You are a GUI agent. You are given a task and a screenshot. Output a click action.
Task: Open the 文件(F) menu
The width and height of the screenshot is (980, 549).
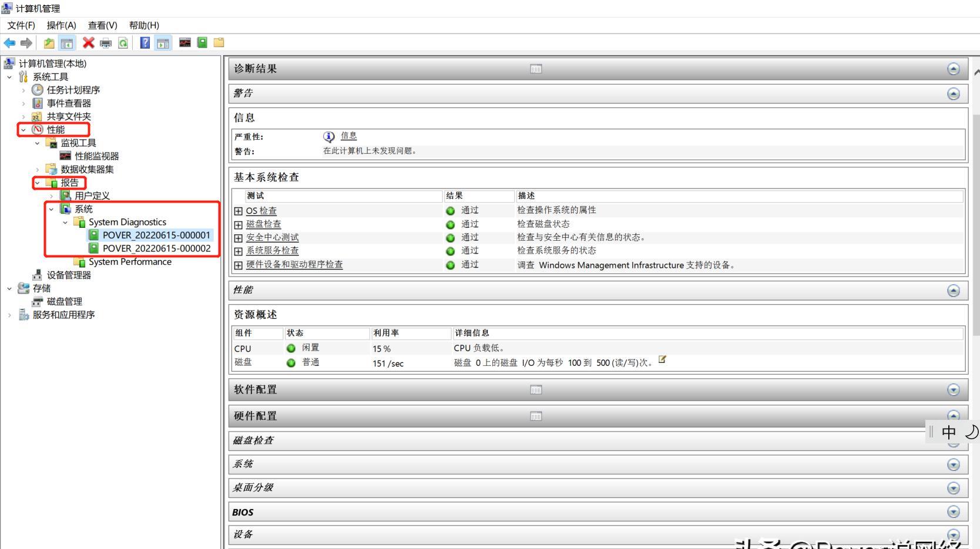(21, 25)
